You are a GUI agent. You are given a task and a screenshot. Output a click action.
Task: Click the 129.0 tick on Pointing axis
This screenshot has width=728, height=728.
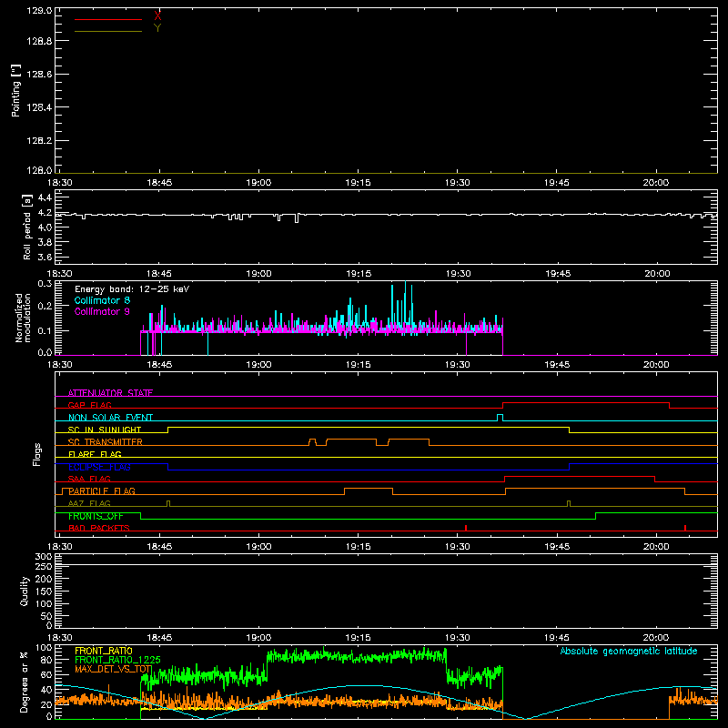pos(39,11)
